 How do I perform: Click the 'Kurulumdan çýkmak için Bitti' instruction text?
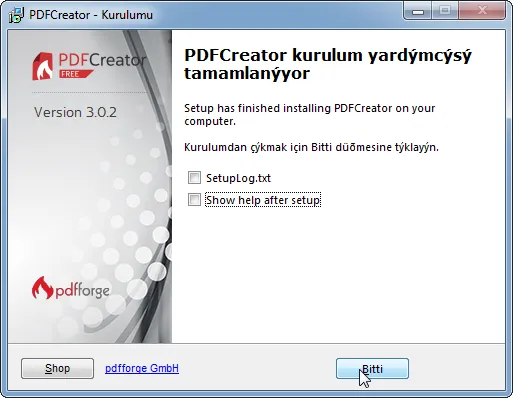311,147
